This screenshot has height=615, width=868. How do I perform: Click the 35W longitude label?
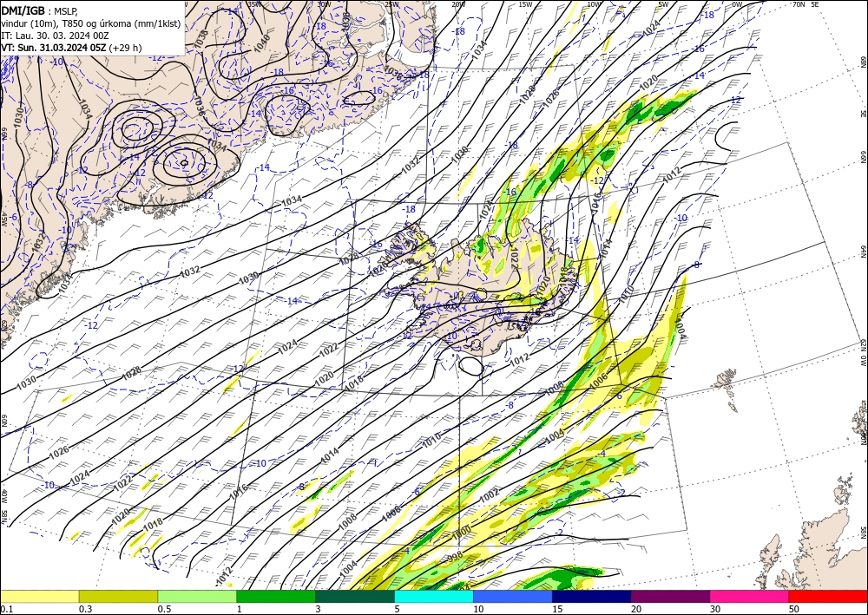tap(254, 3)
